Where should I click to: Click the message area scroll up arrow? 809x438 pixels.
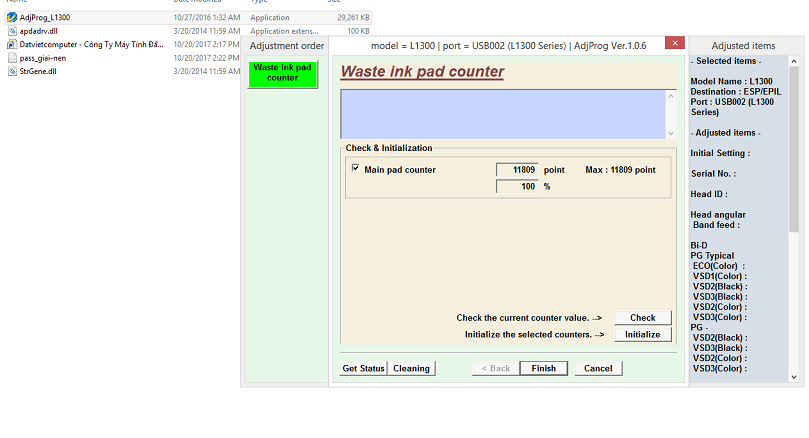coord(671,96)
